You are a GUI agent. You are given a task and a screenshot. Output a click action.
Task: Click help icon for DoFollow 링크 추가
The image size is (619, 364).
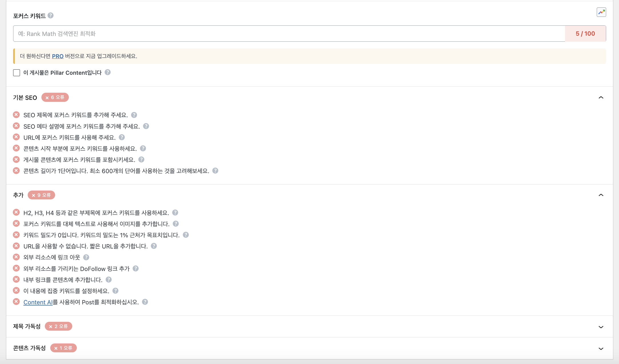click(x=136, y=268)
